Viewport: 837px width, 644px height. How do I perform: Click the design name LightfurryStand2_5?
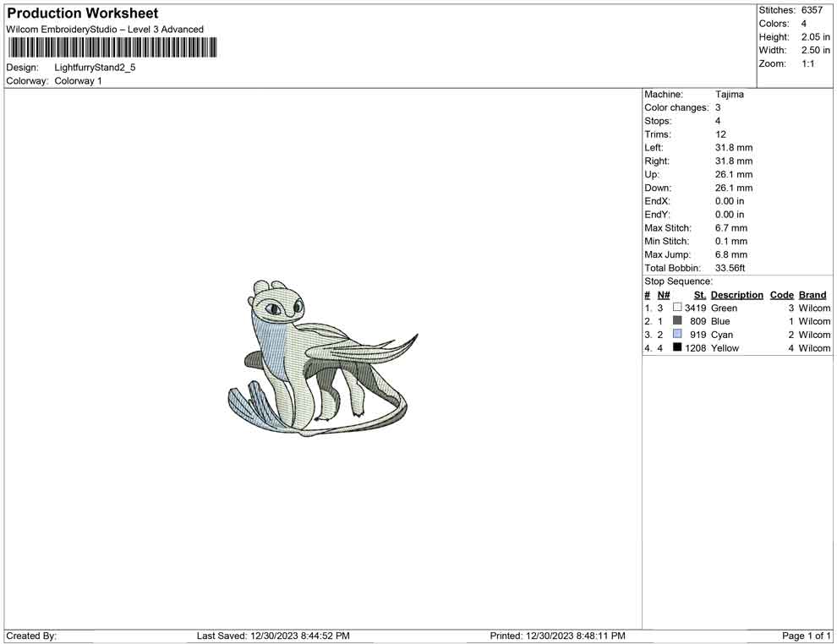point(95,68)
